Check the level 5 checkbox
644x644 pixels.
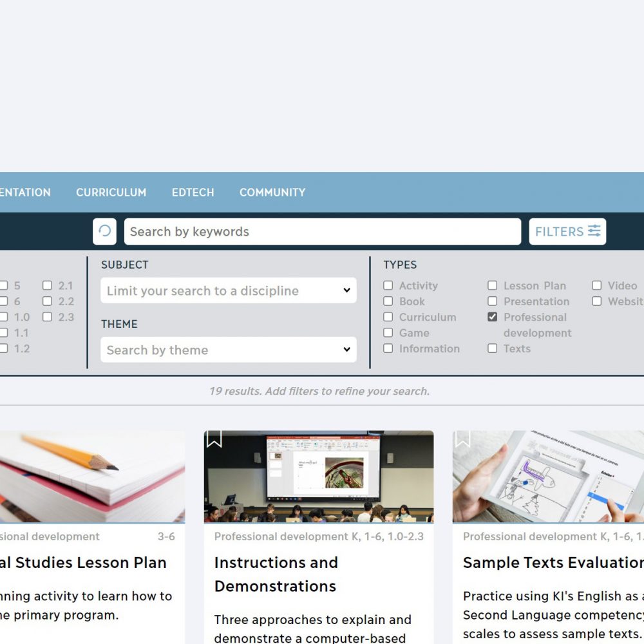3,285
